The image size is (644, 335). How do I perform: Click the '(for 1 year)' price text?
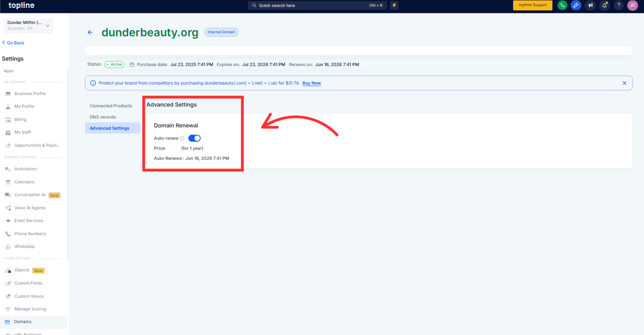click(192, 148)
